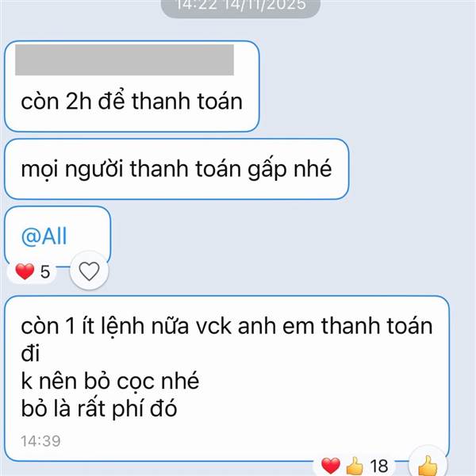This screenshot has height=476, width=476.
Task: Select the message "mọi người thanh toán gấp nhé"
Action: [x=176, y=169]
